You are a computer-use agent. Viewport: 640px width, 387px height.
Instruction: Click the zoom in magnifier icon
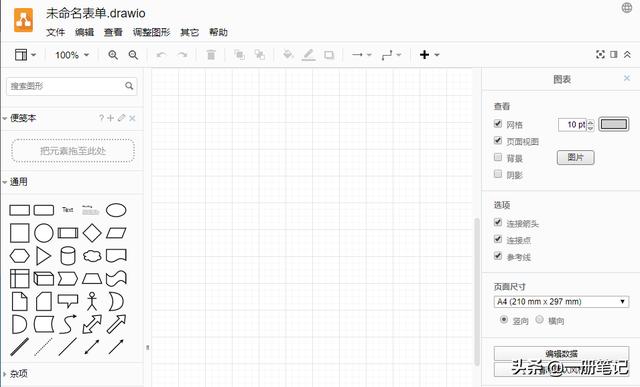pos(113,55)
